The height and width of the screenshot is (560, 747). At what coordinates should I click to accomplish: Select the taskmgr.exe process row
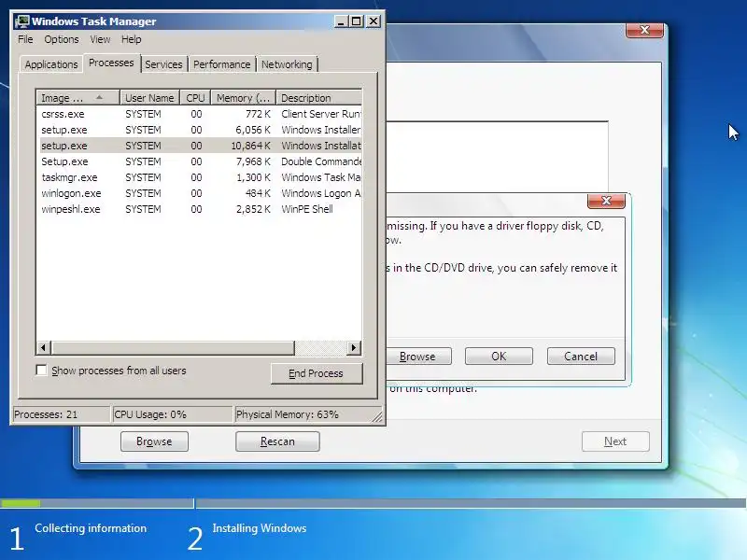pyautogui.click(x=199, y=177)
